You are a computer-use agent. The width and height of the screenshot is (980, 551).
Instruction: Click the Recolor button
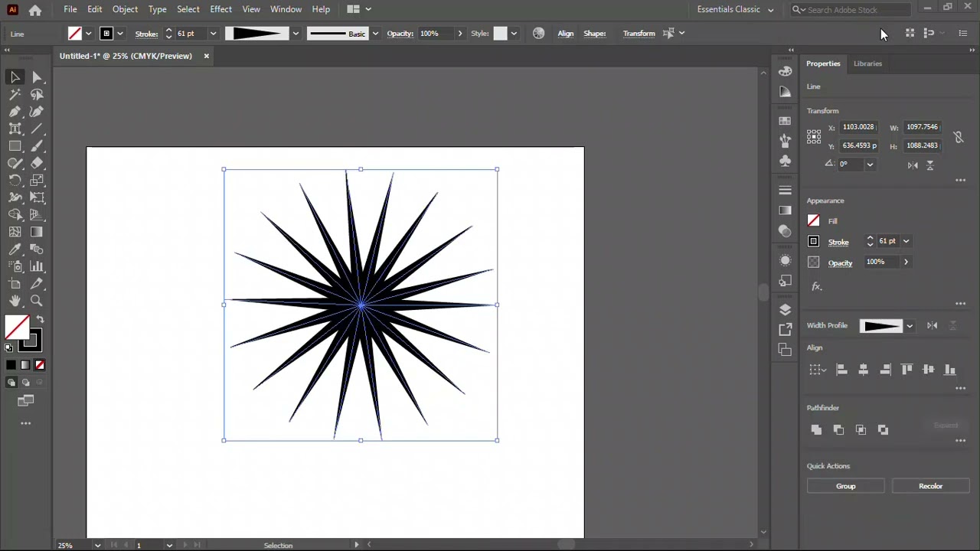tap(930, 486)
